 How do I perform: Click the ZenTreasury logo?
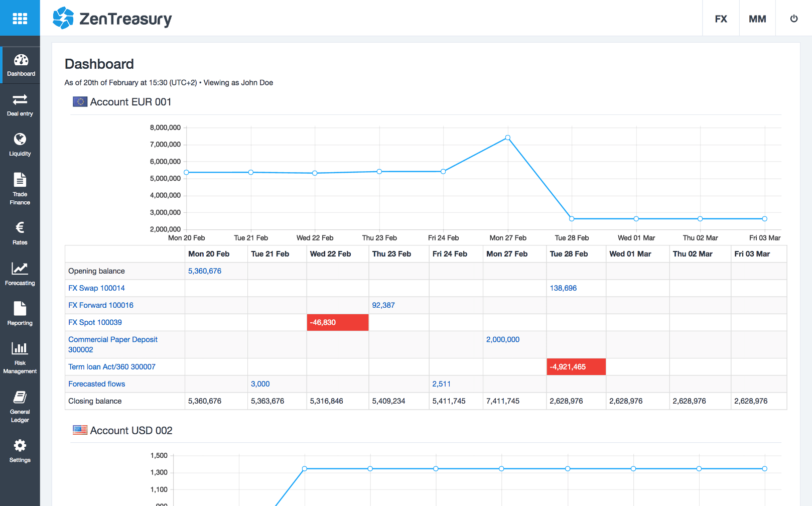coord(112,19)
